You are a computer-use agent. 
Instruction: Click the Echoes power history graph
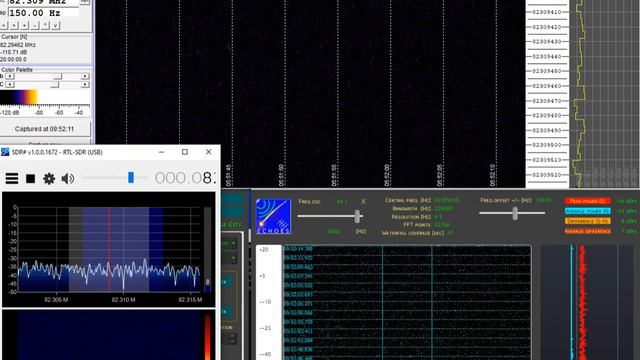(587, 302)
